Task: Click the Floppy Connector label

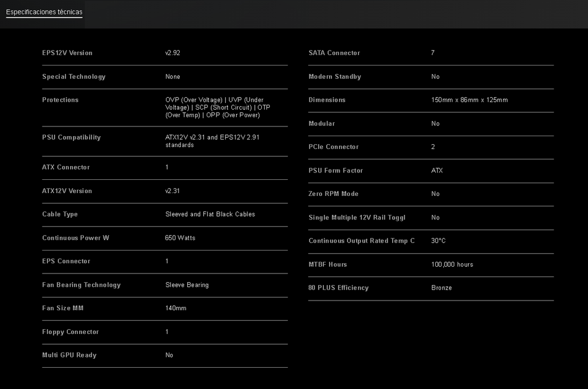Action: pyautogui.click(x=71, y=332)
